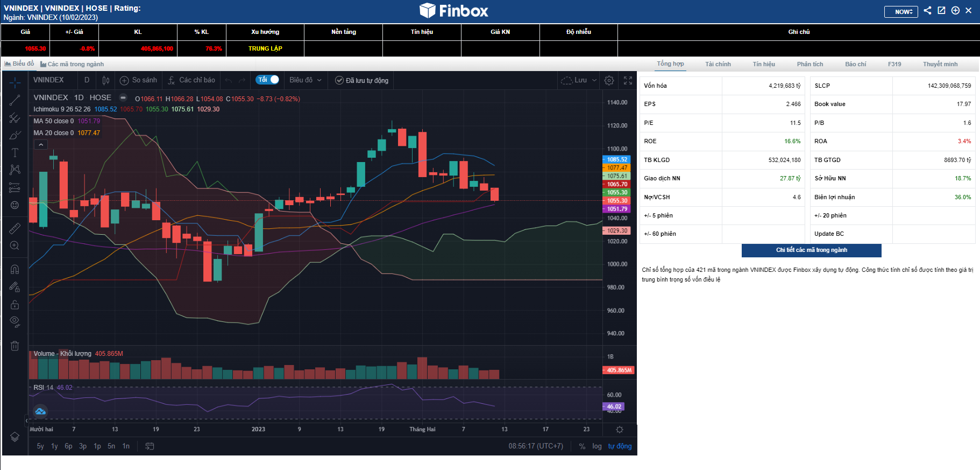Viewport: 980px width, 470px height.
Task: Open the object tree layers icon
Action: tap(15, 437)
